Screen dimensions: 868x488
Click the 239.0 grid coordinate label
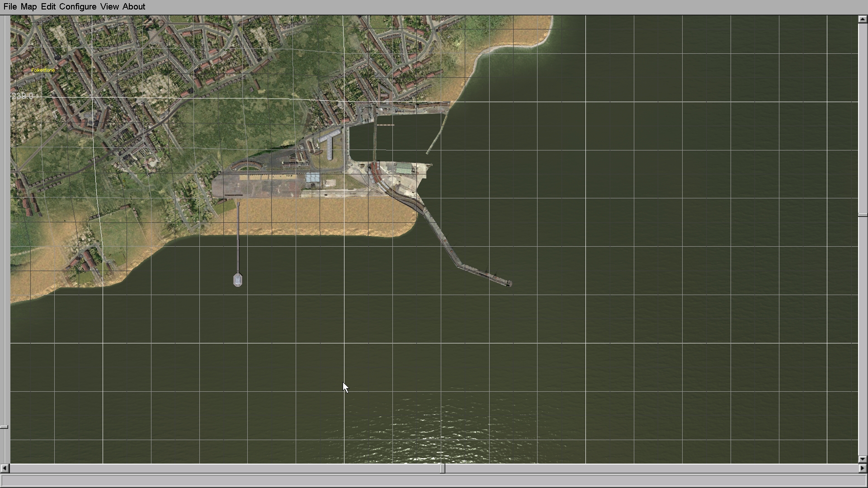pyautogui.click(x=22, y=96)
